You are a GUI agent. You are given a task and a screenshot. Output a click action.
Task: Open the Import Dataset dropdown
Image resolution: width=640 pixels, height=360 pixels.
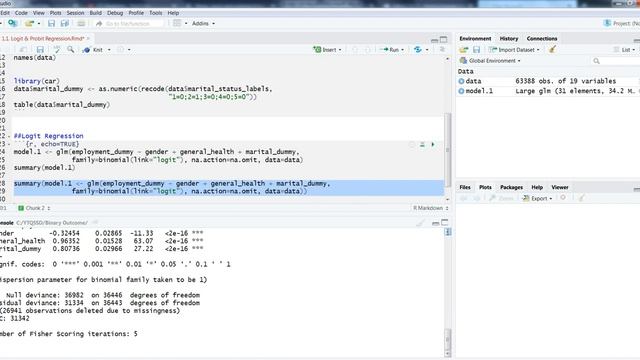[514, 49]
